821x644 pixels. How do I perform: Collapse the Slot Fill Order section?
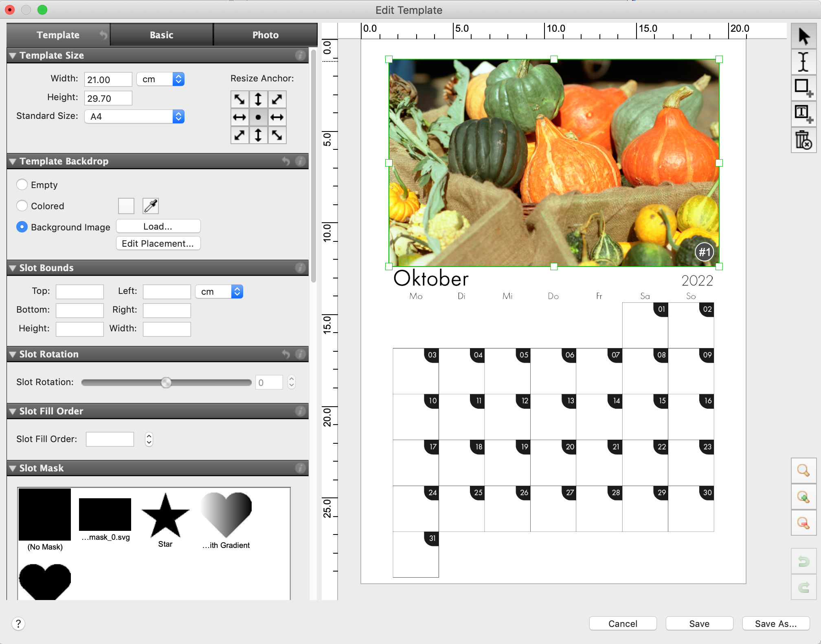(x=13, y=411)
